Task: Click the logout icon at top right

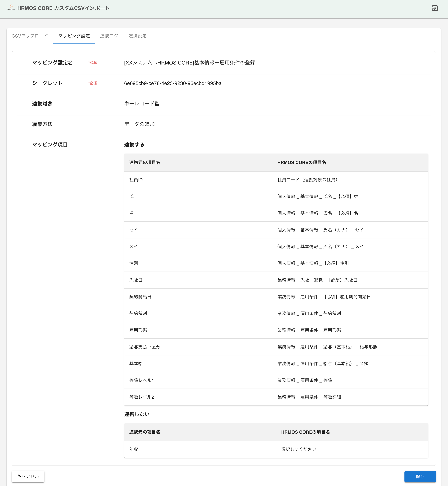Action: [435, 8]
